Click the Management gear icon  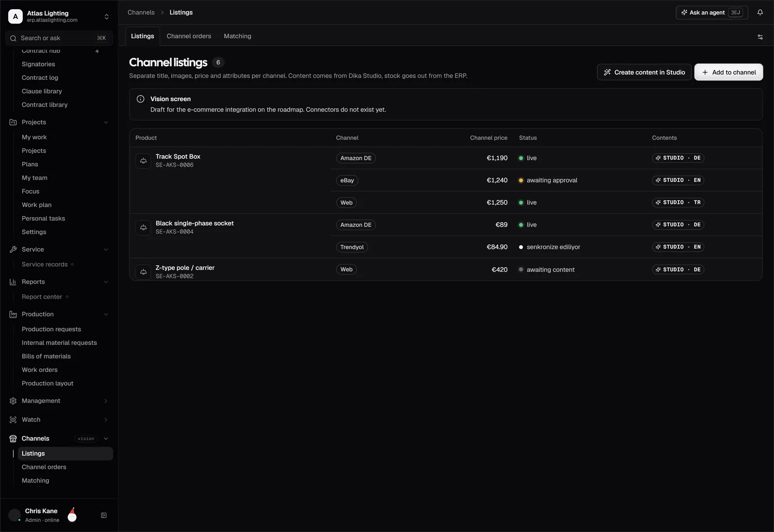point(13,401)
